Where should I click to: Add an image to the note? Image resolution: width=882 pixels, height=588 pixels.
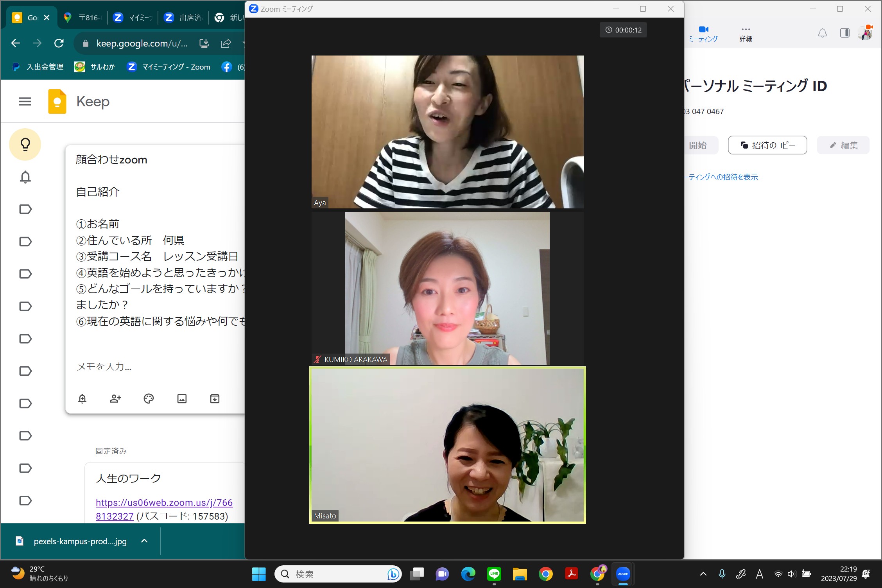point(182,399)
